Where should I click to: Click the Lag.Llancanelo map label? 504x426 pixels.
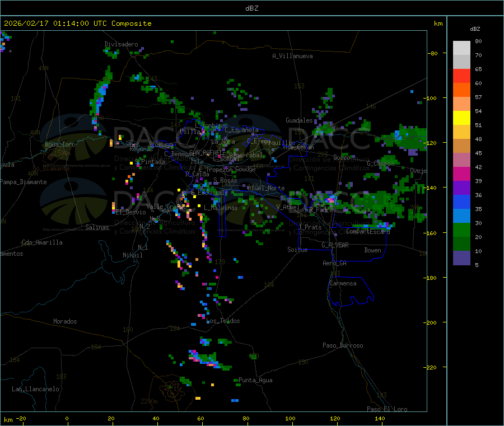pyautogui.click(x=36, y=389)
